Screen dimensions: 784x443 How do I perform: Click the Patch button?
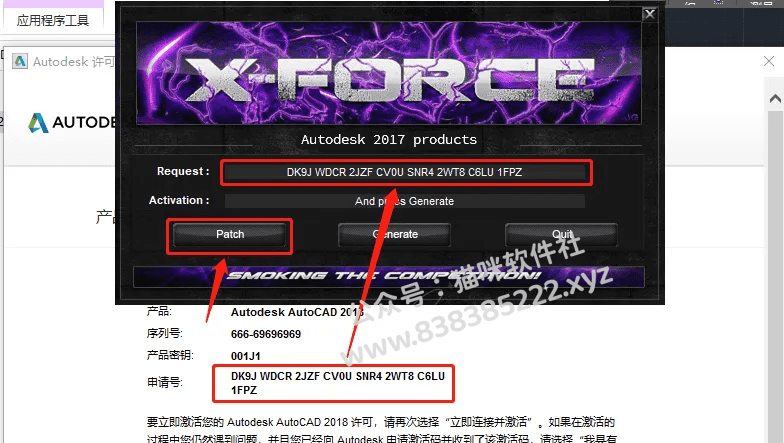(x=230, y=234)
